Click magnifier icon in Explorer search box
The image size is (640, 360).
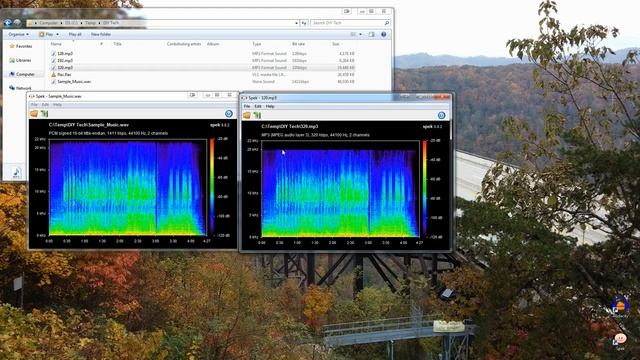387,23
